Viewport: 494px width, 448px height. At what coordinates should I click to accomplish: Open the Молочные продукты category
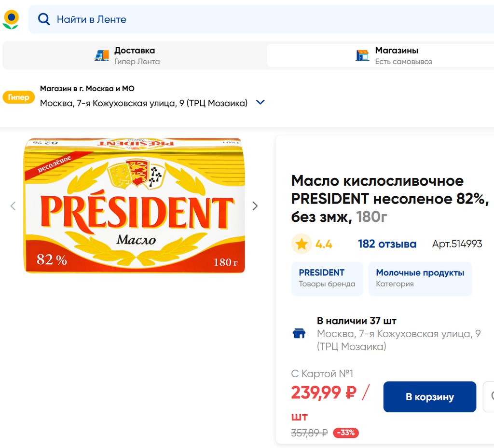420,278
